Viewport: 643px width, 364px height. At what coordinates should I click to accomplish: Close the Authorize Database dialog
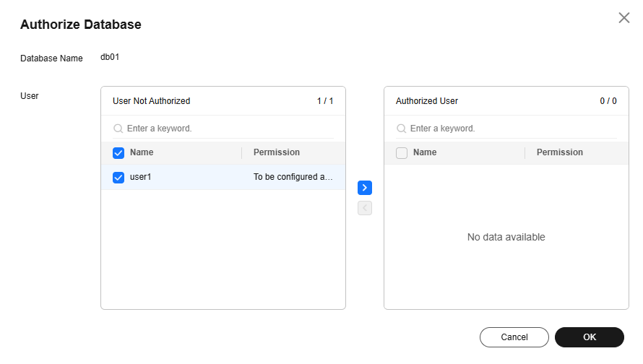(x=624, y=18)
